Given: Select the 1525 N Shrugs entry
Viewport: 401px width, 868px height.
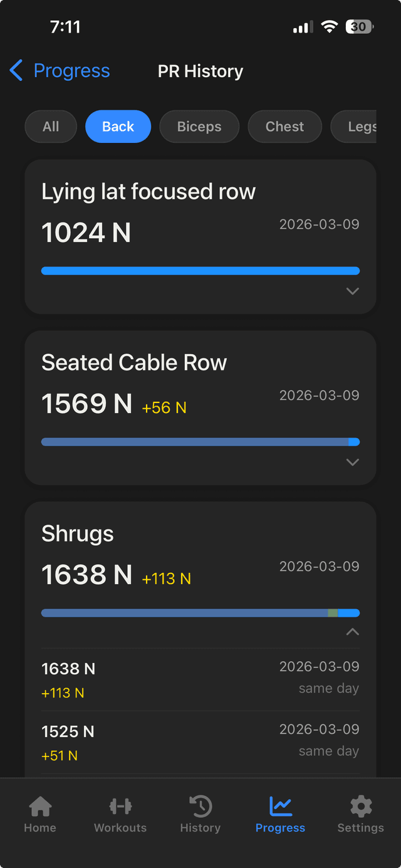Looking at the screenshot, I should tap(200, 742).
